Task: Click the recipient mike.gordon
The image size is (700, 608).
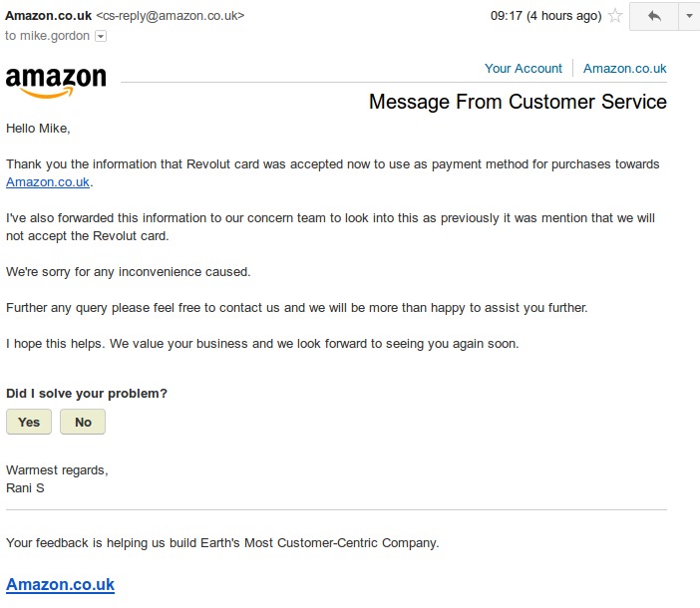Action: pos(56,36)
